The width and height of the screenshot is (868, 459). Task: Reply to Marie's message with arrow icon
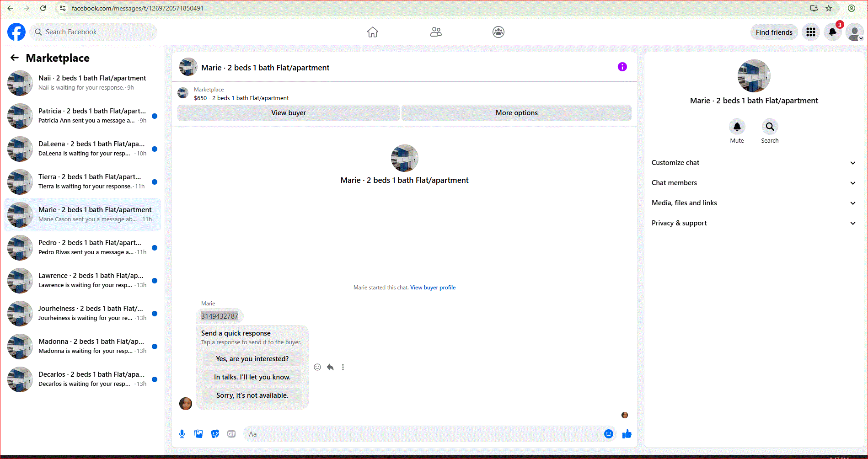(330, 367)
